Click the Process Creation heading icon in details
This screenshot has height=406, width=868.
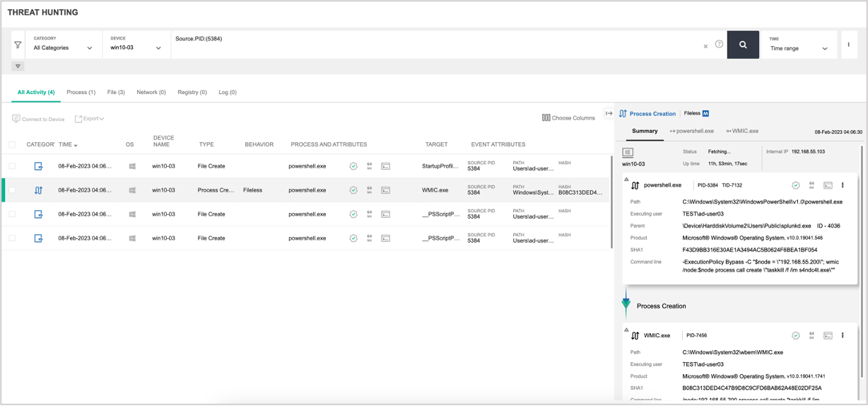[623, 113]
